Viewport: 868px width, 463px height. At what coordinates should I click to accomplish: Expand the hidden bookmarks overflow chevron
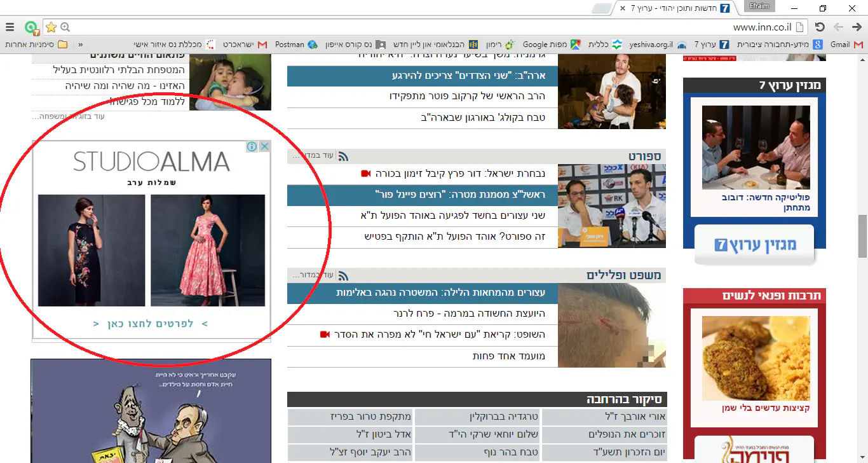point(80,45)
